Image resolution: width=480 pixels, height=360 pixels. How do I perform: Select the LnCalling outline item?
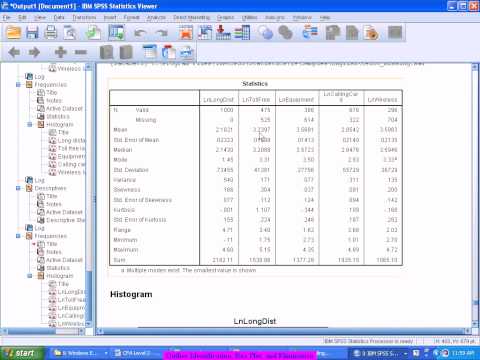tap(70, 316)
